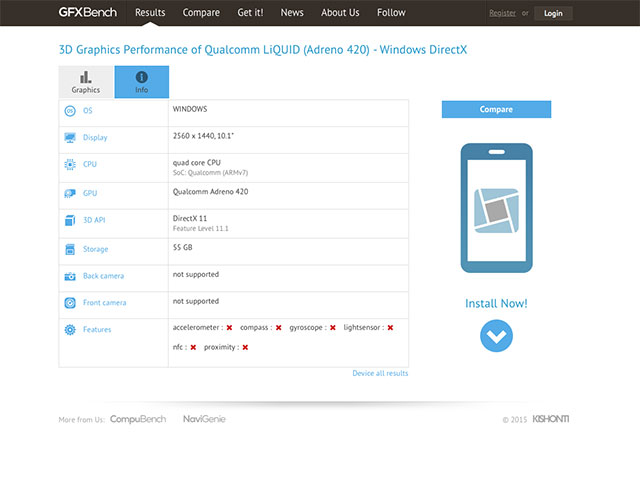Open the Compare menu item
The image size is (640, 480).
pyautogui.click(x=201, y=13)
